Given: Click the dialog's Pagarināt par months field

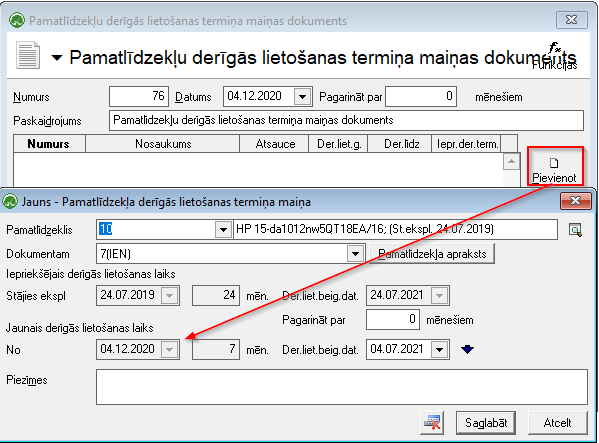Looking at the screenshot, I should [x=393, y=319].
